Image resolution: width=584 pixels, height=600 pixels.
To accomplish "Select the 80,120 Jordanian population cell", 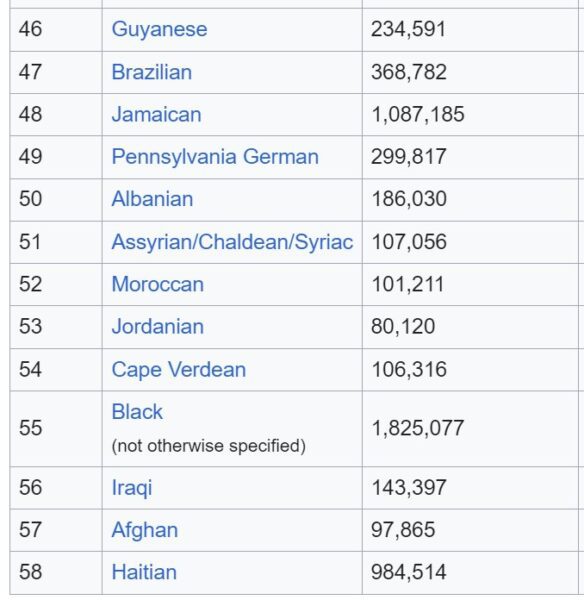I will point(470,327).
